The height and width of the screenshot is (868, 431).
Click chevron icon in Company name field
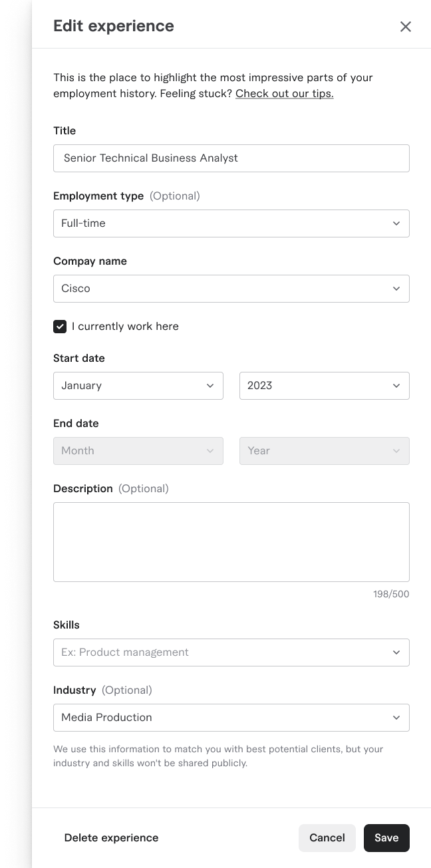[x=396, y=289]
